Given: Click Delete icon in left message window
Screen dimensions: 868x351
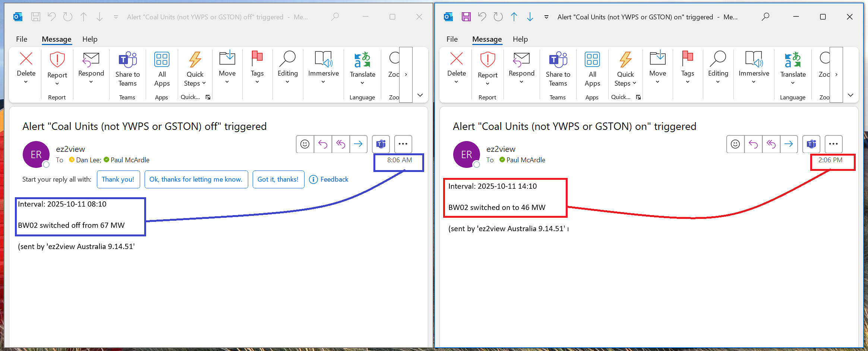Looking at the screenshot, I should coord(26,59).
